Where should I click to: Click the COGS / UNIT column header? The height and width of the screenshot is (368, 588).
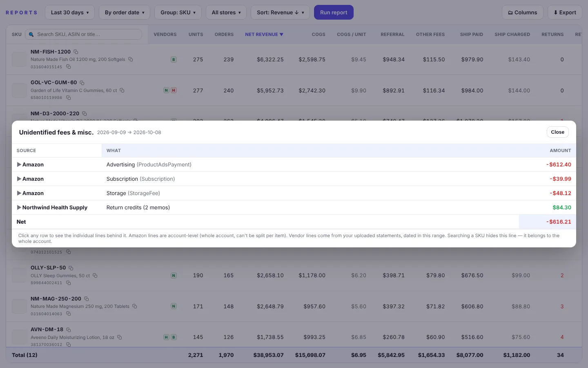pos(352,34)
